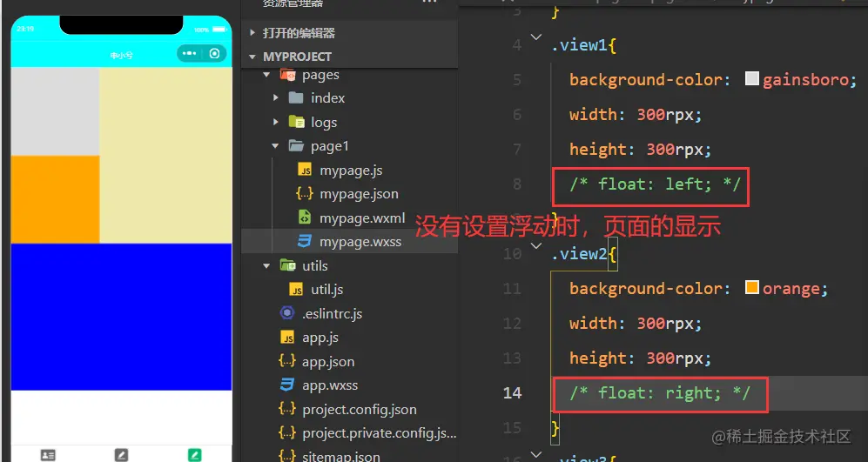The image size is (868, 462).
Task: Expand the logs folder arrow
Action: pyautogui.click(x=276, y=122)
